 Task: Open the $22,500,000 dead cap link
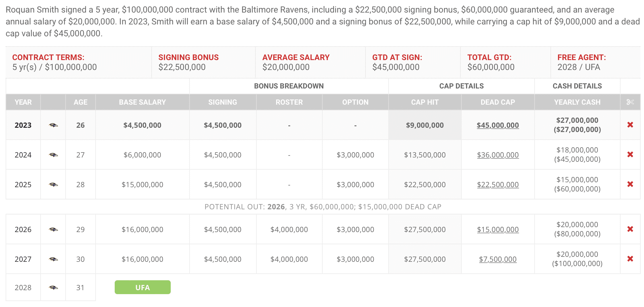[x=498, y=185]
